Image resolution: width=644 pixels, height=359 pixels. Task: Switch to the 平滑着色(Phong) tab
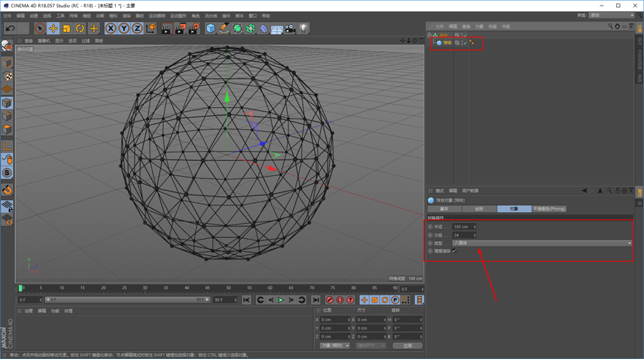pyautogui.click(x=549, y=209)
